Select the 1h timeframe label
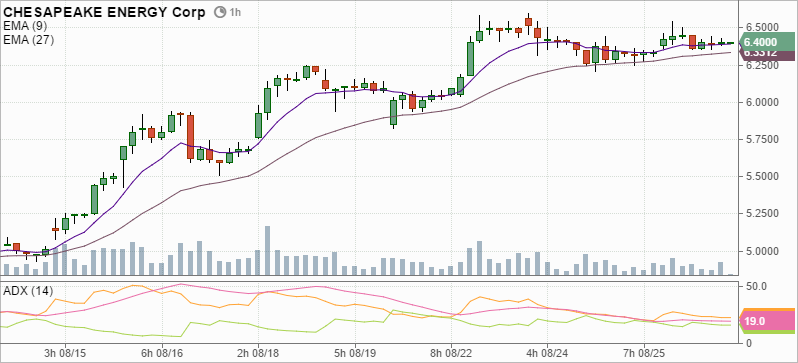This screenshot has height=363, width=798. (x=235, y=12)
